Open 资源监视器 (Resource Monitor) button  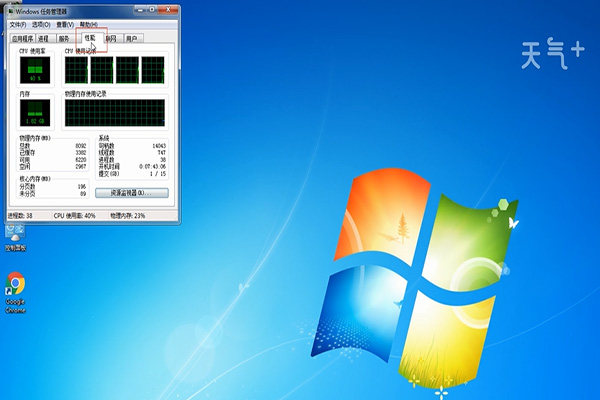coord(132,193)
